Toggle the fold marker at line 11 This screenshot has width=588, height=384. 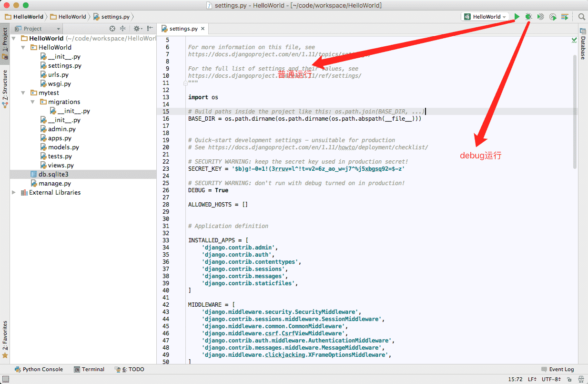tap(185, 83)
